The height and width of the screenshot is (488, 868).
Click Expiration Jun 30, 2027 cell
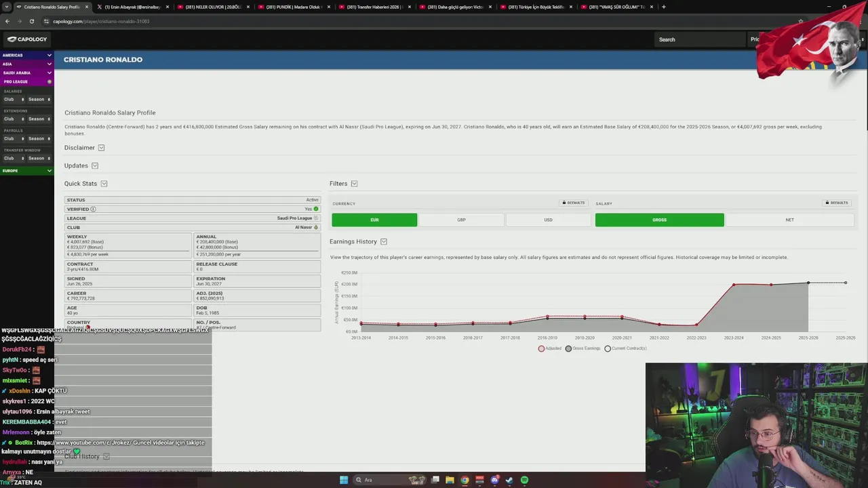pos(257,281)
